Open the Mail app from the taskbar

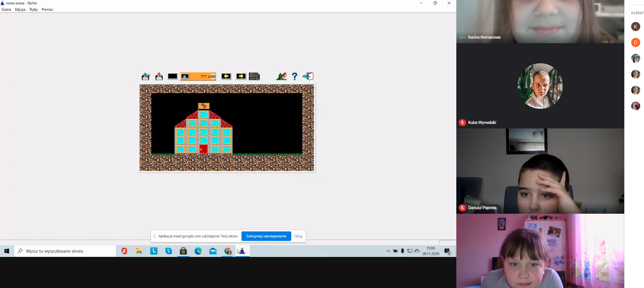213,251
